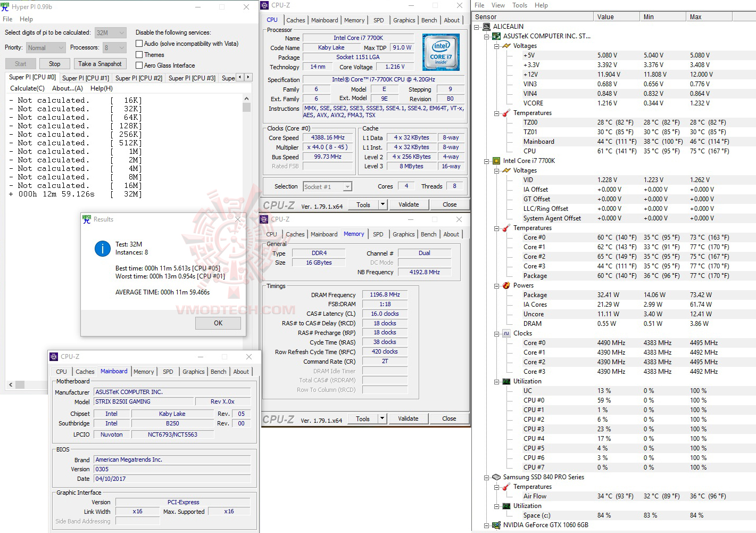The height and width of the screenshot is (533, 756).
Task: Click the CPU-Z icon in the CPU tab window title
Action: pyautogui.click(x=264, y=5)
